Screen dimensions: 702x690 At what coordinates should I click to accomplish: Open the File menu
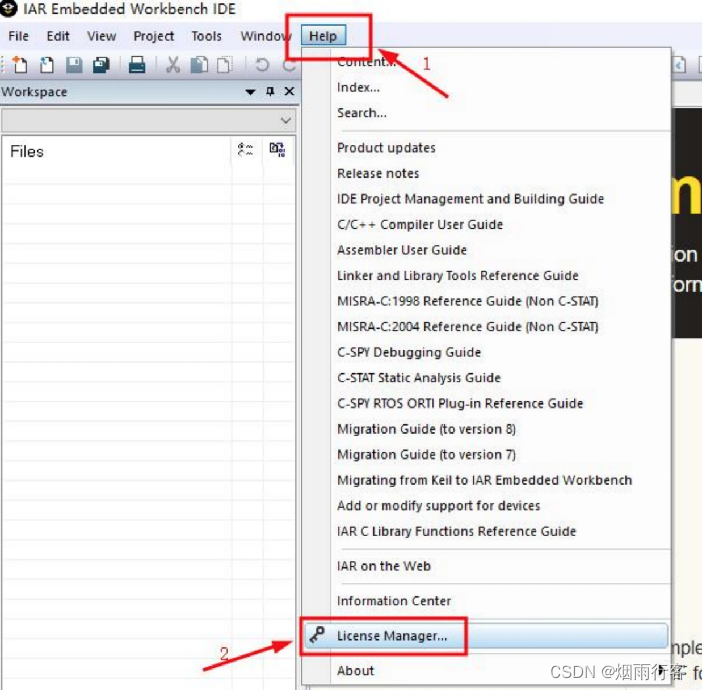[x=18, y=36]
